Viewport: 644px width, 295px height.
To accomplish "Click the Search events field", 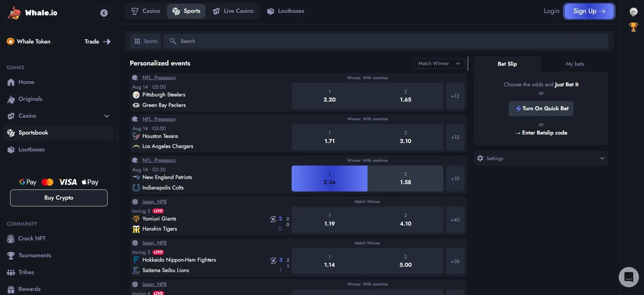I will click(386, 41).
